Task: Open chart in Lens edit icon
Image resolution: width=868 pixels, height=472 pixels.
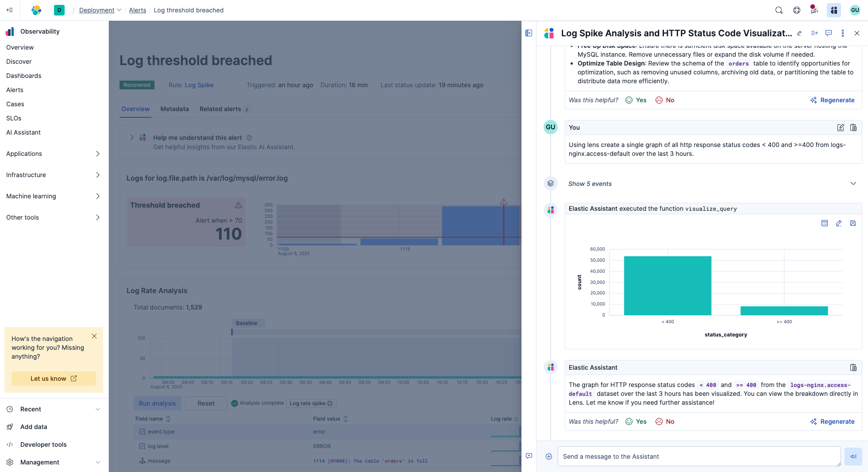Action: [x=838, y=223]
